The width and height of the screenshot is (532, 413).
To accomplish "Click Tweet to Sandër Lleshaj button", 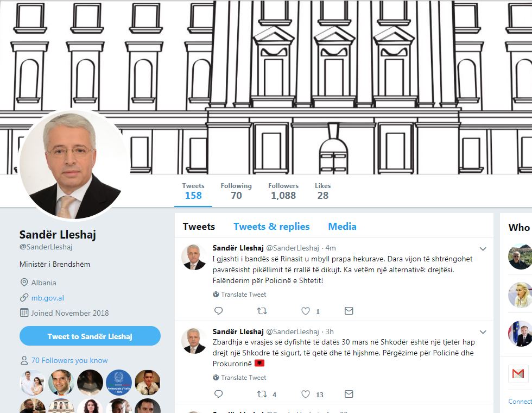I will point(90,336).
